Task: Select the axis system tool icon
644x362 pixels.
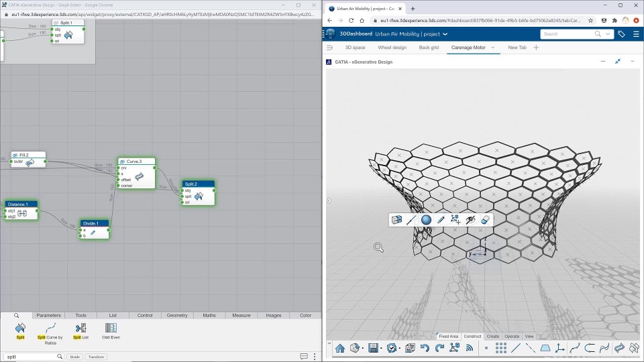Action: point(559,348)
